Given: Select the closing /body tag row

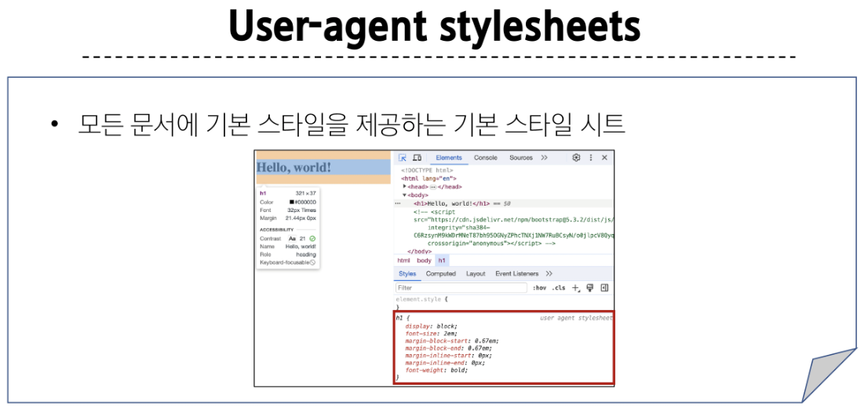Looking at the screenshot, I should tap(420, 251).
